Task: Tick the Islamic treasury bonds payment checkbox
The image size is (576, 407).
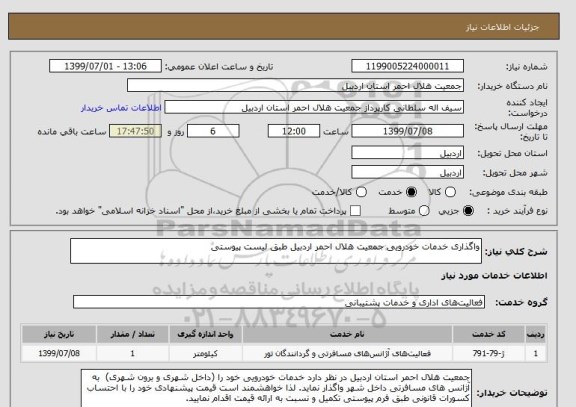Action: click(355, 211)
